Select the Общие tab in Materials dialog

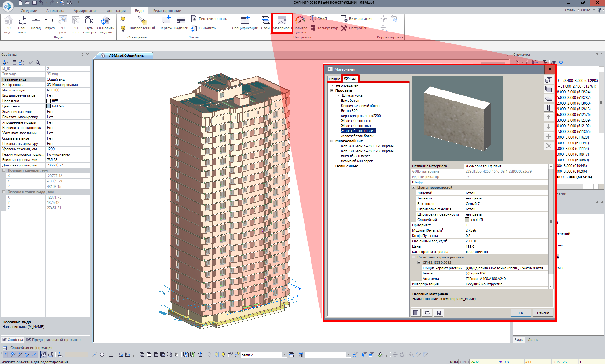(x=334, y=79)
